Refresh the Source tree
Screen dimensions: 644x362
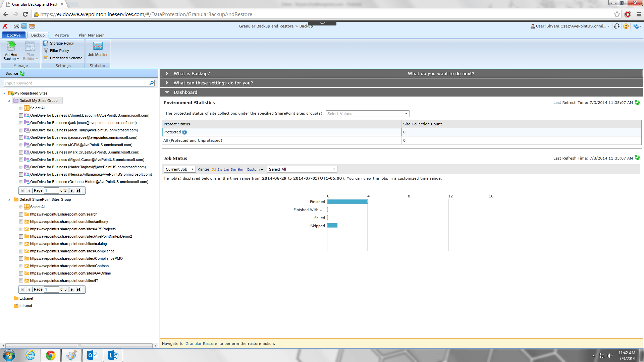pyautogui.click(x=22, y=73)
